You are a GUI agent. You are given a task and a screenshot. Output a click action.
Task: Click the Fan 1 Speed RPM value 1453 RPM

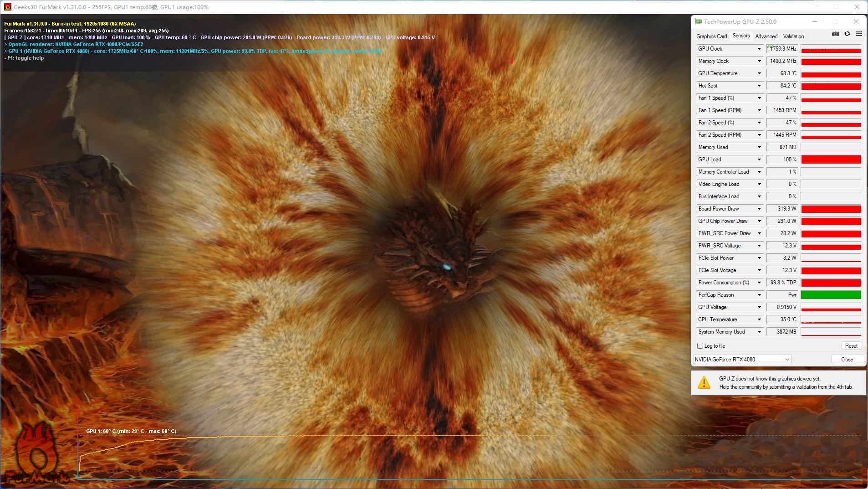coord(782,110)
